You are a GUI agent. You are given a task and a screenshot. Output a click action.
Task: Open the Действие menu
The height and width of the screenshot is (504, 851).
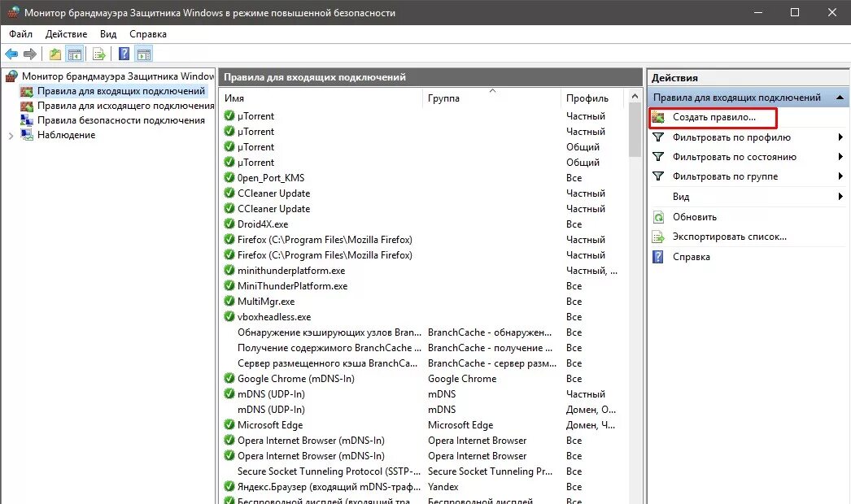click(66, 34)
